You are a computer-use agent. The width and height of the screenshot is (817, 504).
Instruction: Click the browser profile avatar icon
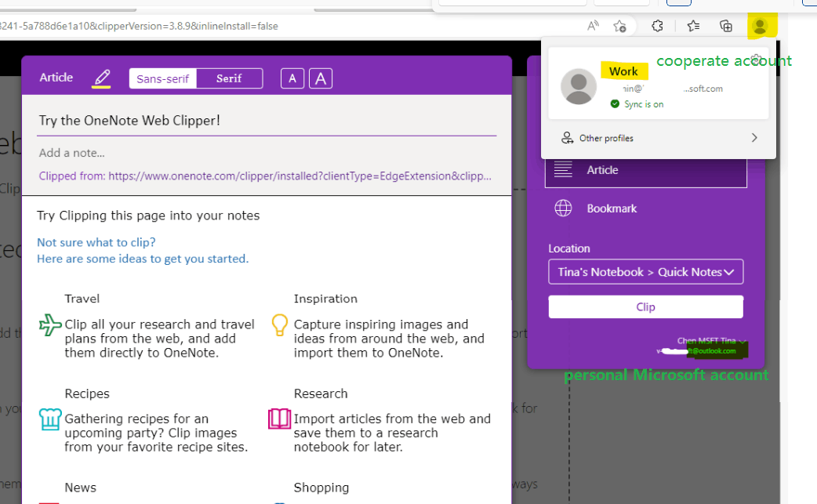[x=760, y=26]
